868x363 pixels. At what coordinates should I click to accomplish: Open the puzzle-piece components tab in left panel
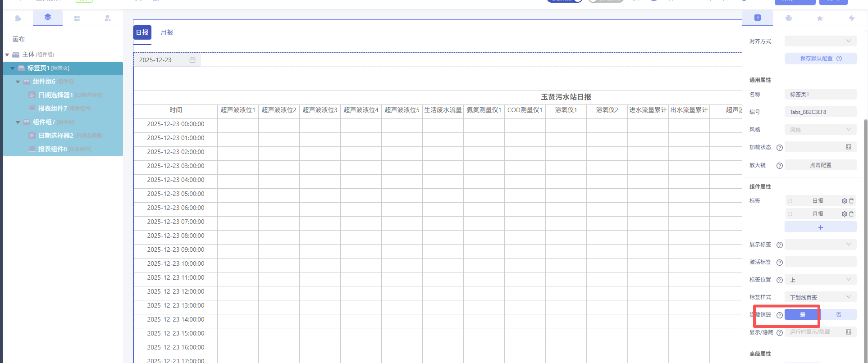pyautogui.click(x=18, y=18)
